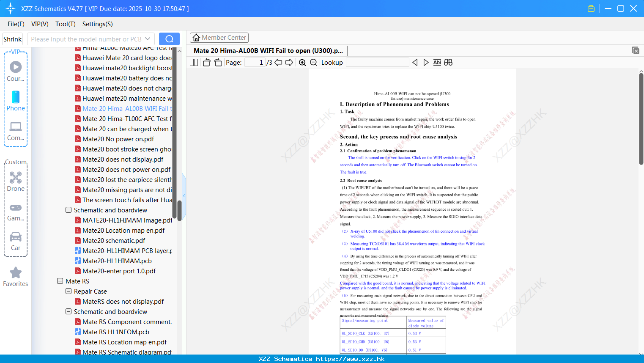Screen dimensions: 644x363
Task: Open the VIP menu
Action: (x=40, y=24)
